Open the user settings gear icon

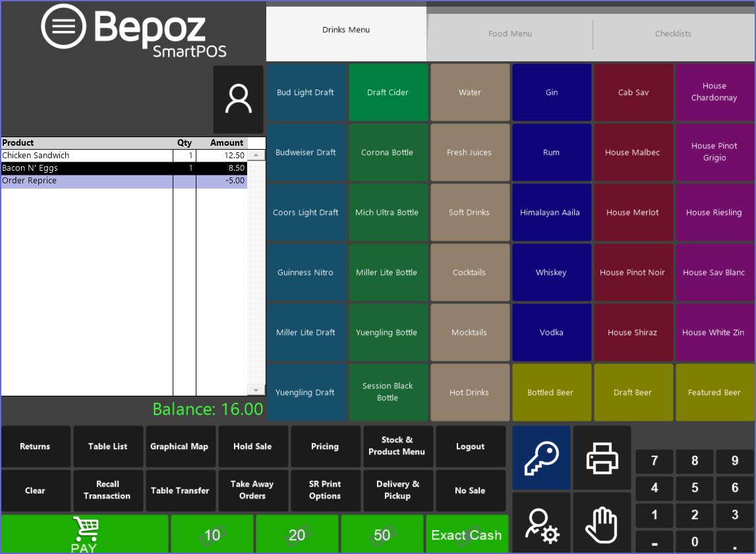[x=541, y=524]
